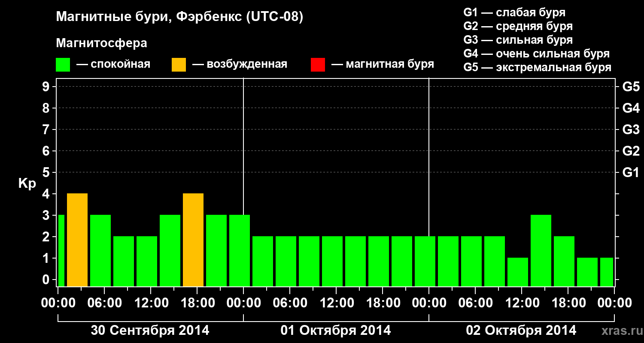Viewport: 644px width, 343px height.
Task: Click the orange Kp 4 bar before 06:00, 30 Сентября
Action: [x=77, y=240]
